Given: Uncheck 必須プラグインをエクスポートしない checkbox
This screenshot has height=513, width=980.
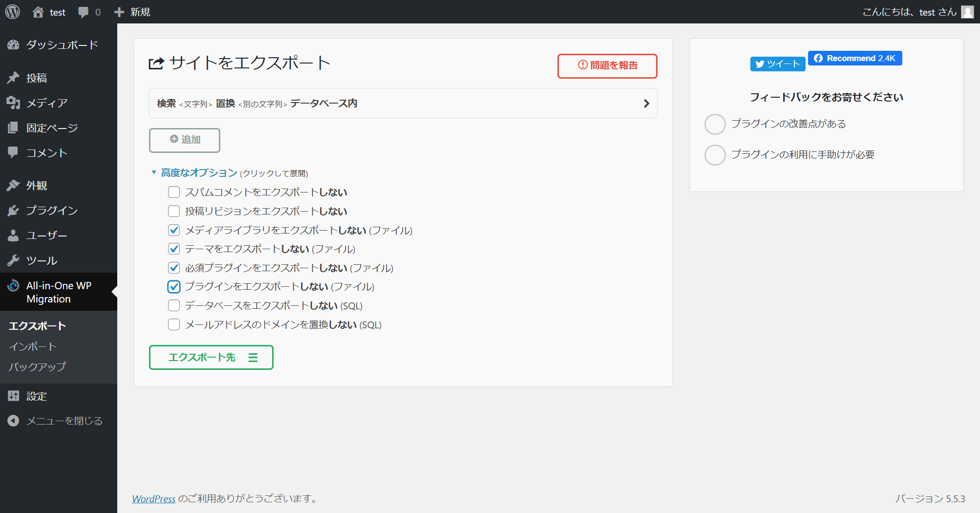Looking at the screenshot, I should 174,268.
